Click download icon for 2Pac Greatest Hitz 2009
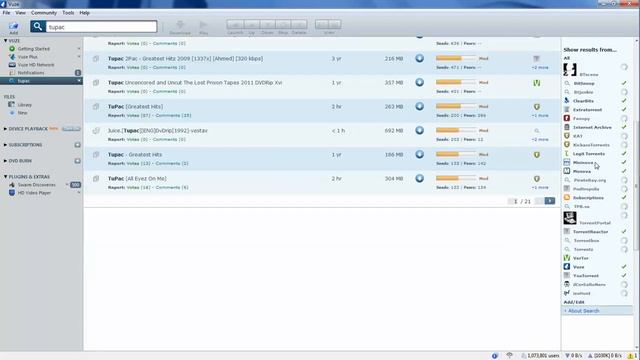 click(x=420, y=58)
